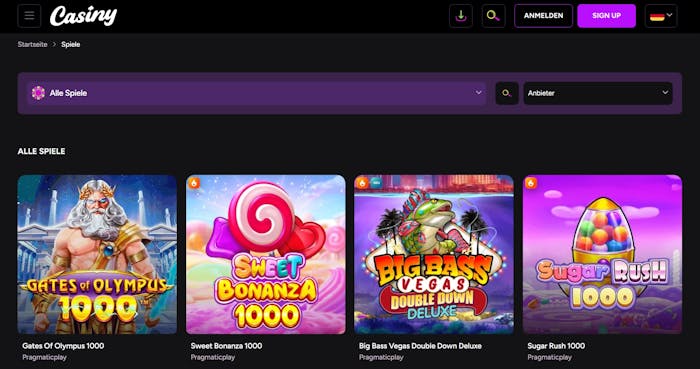Click the Spiele breadcrumb

[x=71, y=44]
